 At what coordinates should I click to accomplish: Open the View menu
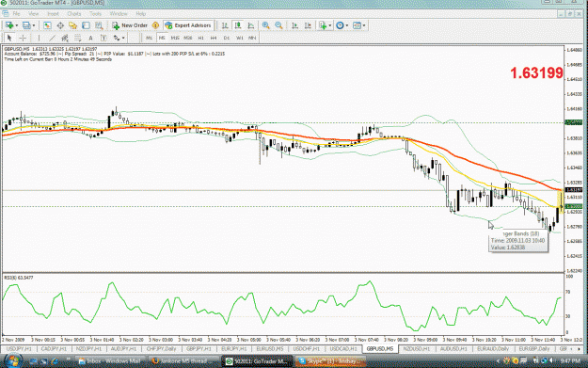point(33,13)
